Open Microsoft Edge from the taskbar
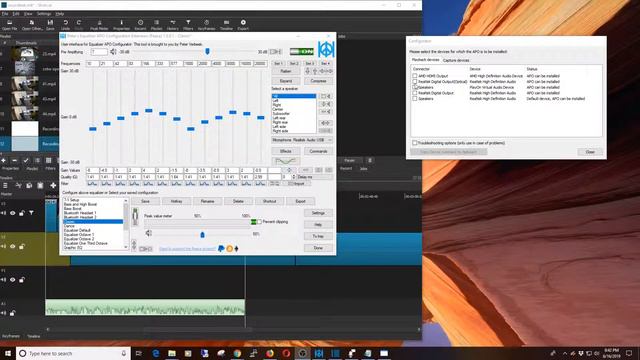640x360 pixels. pos(156,353)
